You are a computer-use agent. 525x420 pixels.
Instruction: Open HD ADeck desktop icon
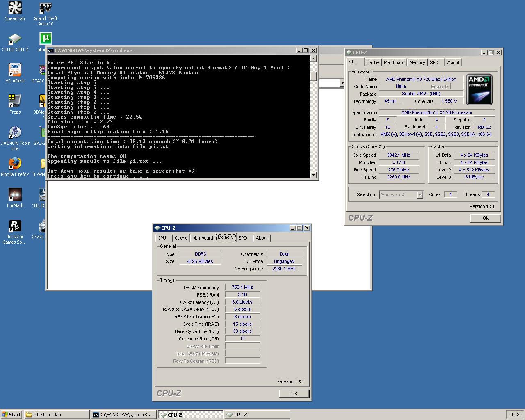click(x=15, y=73)
